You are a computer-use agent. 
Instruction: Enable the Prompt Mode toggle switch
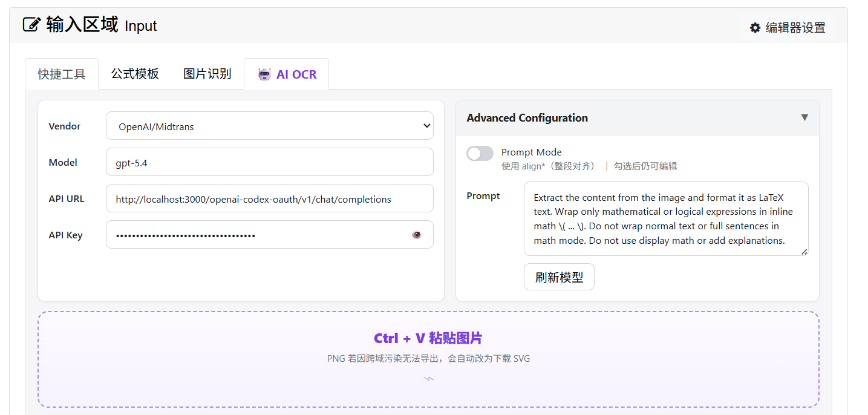[x=480, y=154]
